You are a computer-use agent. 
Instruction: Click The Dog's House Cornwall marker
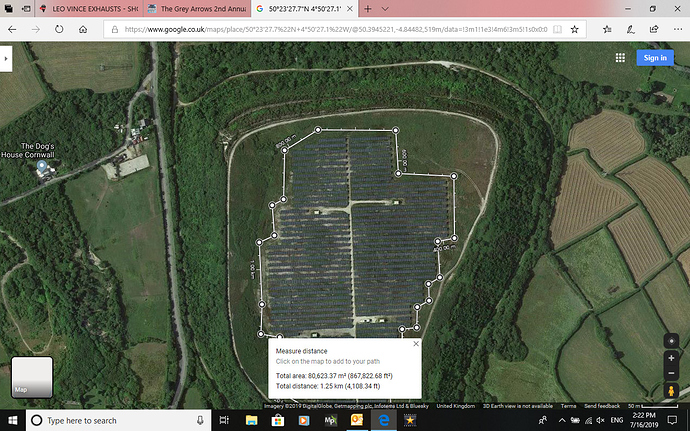pos(42,167)
